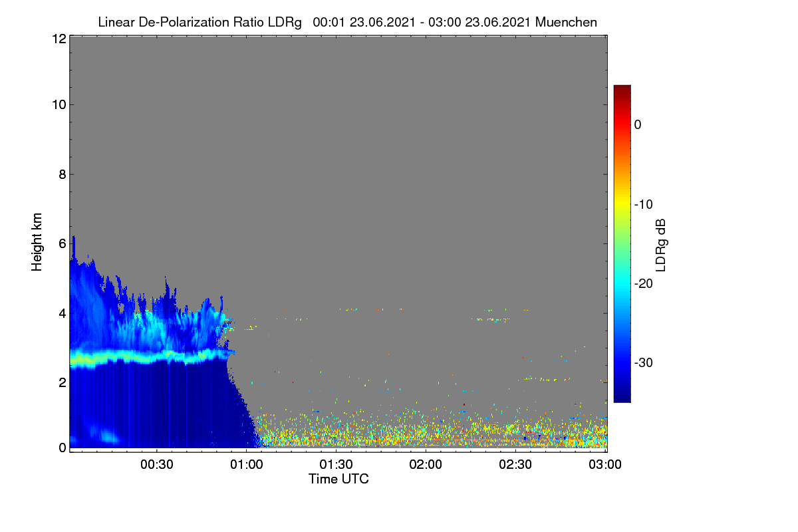Click the '00:30' time tick label
This screenshot has width=798, height=532.
[x=157, y=465]
